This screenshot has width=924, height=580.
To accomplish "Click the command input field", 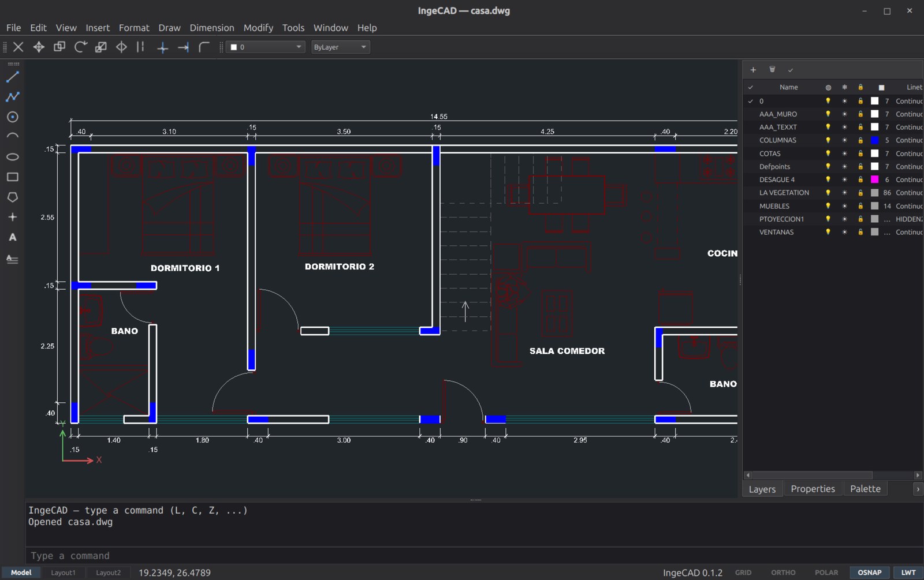I will click(x=474, y=556).
